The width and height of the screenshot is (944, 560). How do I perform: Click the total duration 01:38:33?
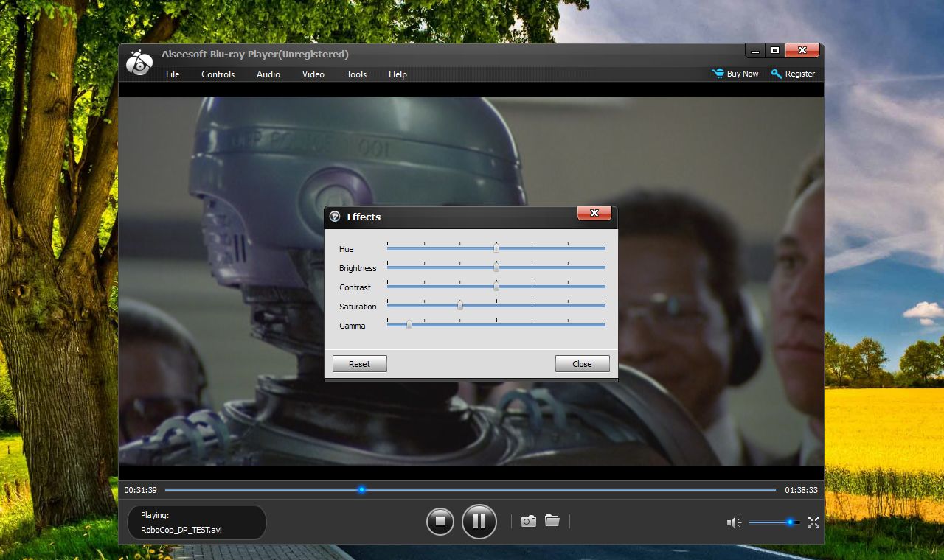801,490
